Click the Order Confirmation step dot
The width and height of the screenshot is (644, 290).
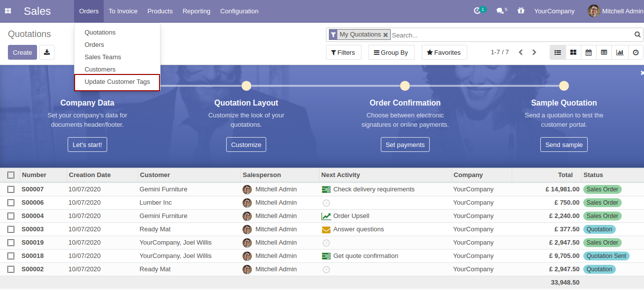[405, 86]
